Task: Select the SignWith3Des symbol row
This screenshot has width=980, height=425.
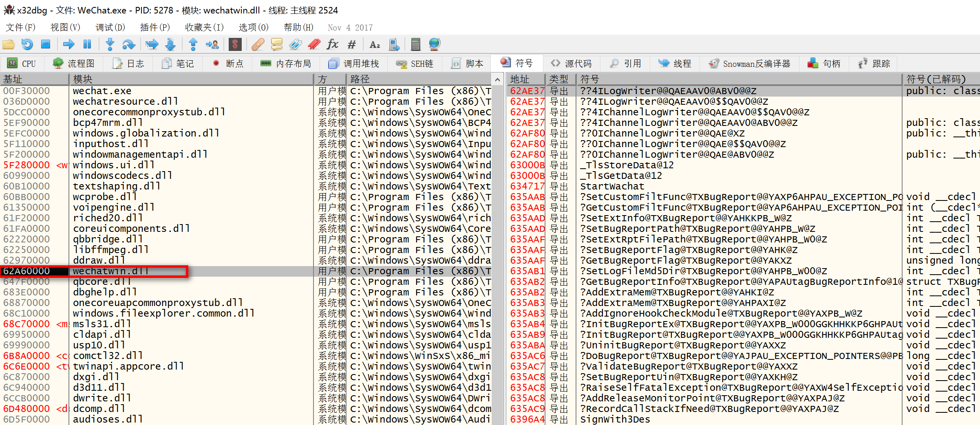Action: click(744, 419)
